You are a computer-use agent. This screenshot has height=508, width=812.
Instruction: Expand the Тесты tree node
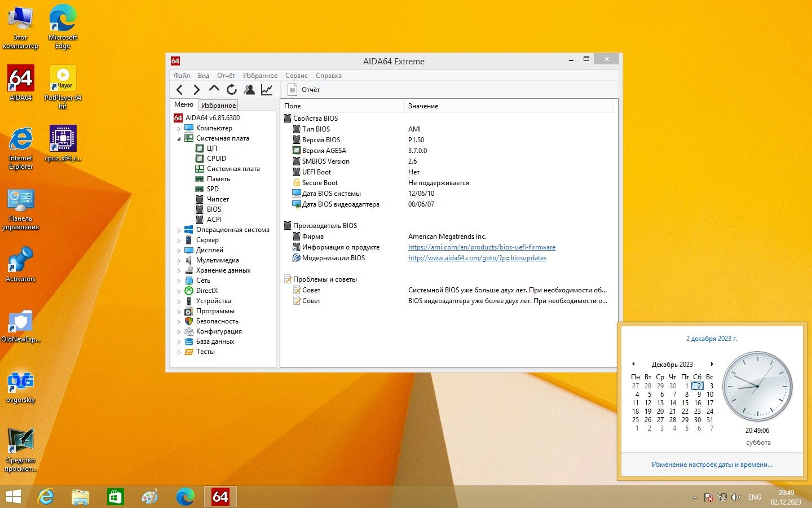(x=179, y=352)
